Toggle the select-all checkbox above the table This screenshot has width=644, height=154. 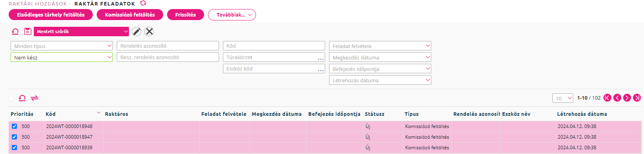tap(11, 98)
